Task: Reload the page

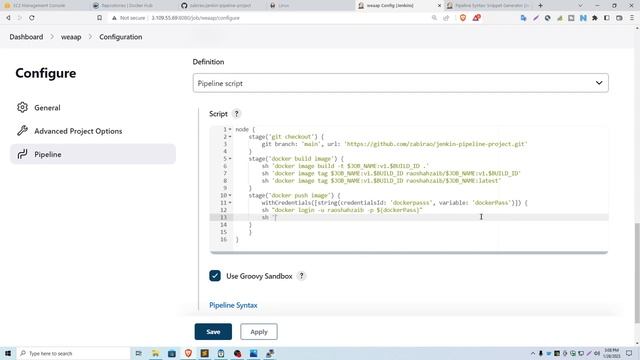Action: point(32,18)
